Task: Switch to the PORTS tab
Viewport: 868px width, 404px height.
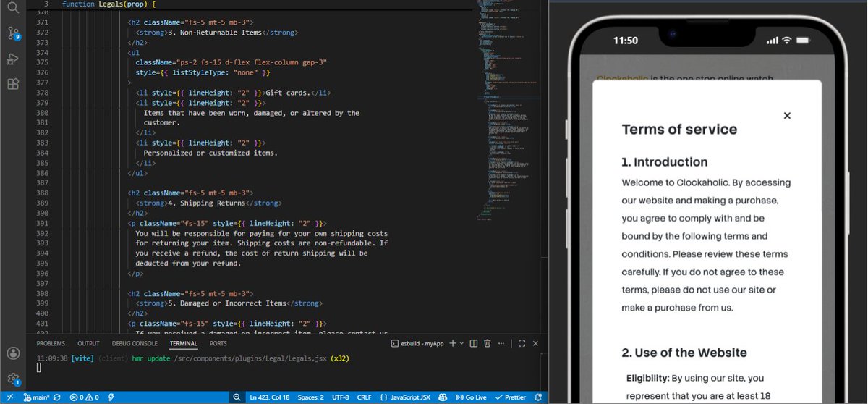Action: pos(218,343)
